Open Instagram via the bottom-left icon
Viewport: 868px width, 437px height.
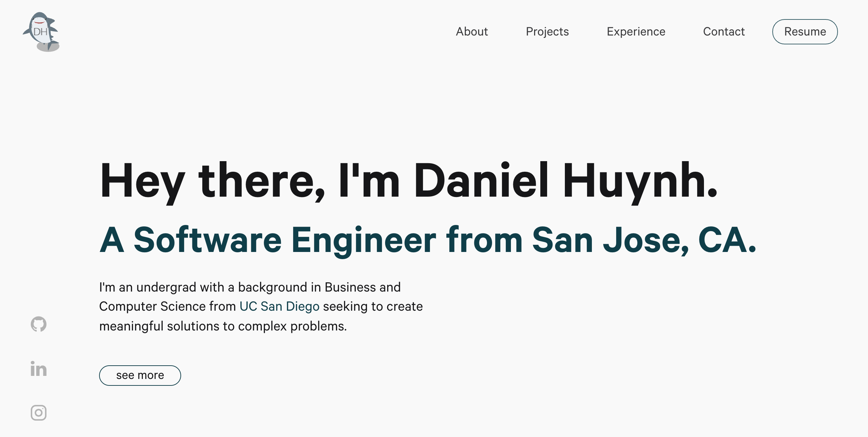pyautogui.click(x=38, y=413)
